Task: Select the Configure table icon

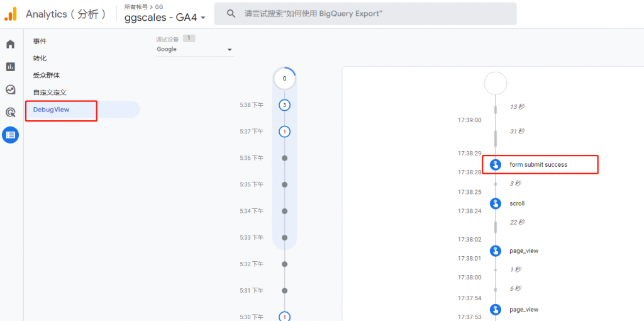Action: point(10,135)
